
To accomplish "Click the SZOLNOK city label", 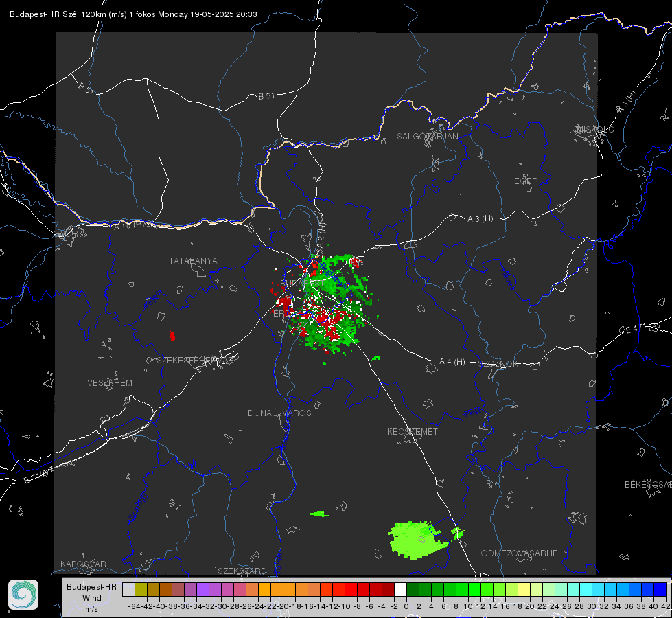I will 500,363.
